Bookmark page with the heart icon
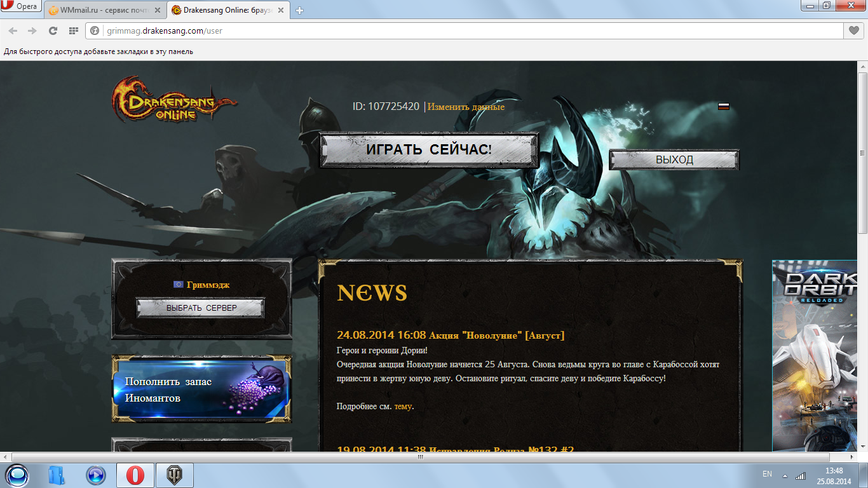 click(x=853, y=30)
